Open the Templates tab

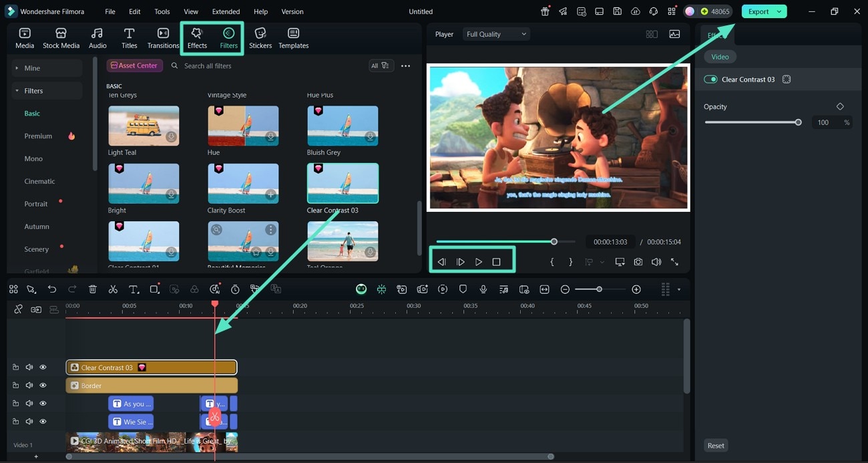click(293, 38)
